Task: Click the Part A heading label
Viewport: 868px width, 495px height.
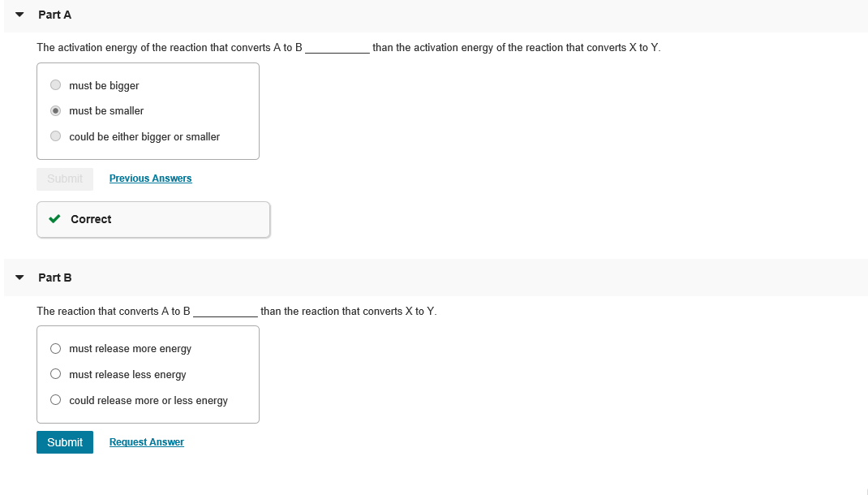Action: click(55, 15)
